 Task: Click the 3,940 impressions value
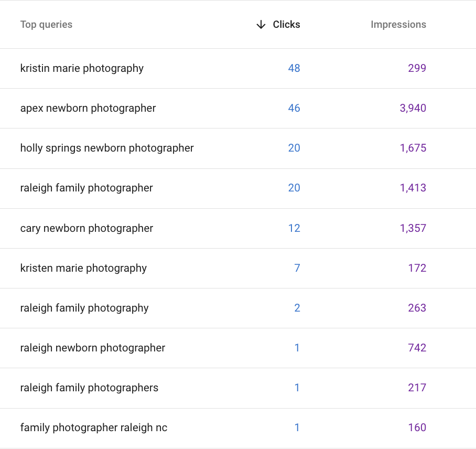(x=413, y=108)
